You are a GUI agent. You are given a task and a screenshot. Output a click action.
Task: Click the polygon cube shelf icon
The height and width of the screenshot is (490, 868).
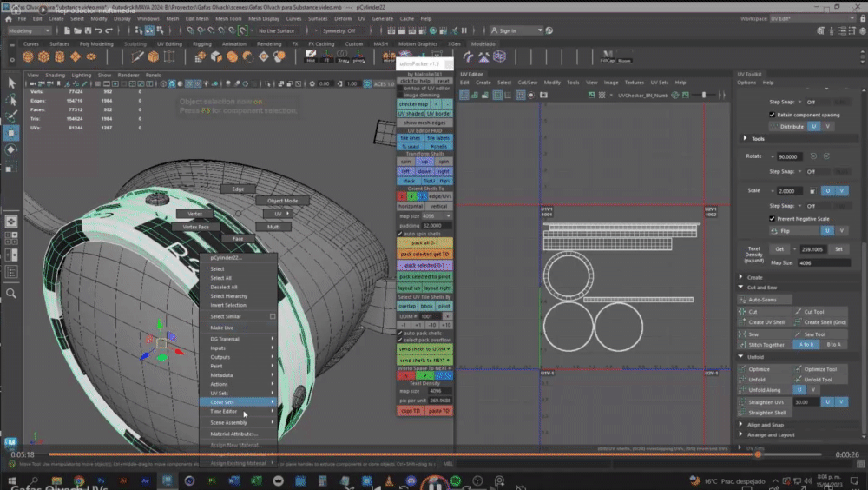tap(44, 56)
